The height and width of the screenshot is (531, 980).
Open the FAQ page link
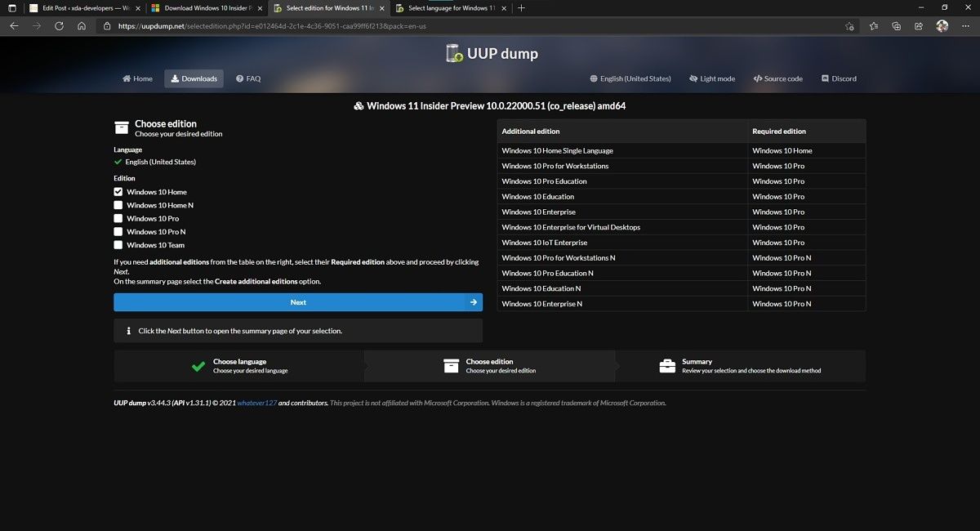[x=248, y=78]
